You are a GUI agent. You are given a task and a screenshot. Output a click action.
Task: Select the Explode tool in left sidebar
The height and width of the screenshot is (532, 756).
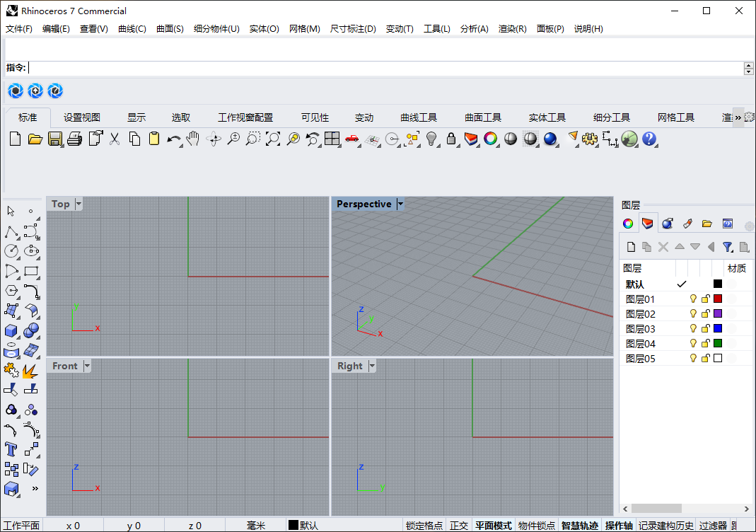click(x=31, y=371)
